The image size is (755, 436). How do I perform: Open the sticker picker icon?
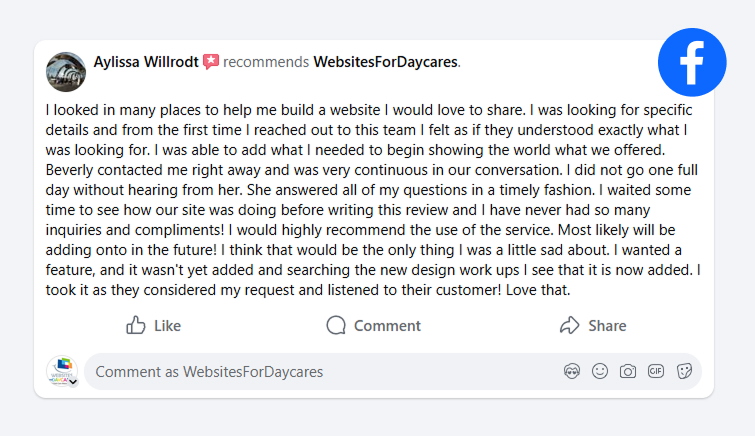click(x=685, y=371)
